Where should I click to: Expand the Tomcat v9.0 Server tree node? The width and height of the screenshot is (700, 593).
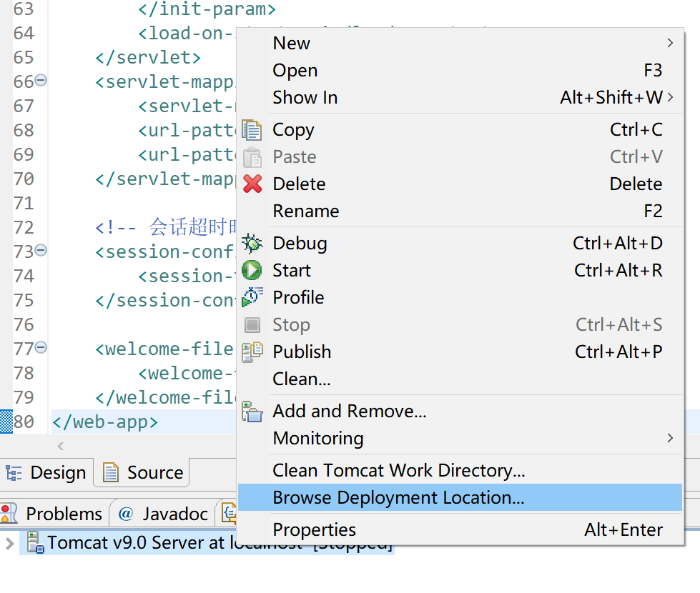pyautogui.click(x=9, y=543)
